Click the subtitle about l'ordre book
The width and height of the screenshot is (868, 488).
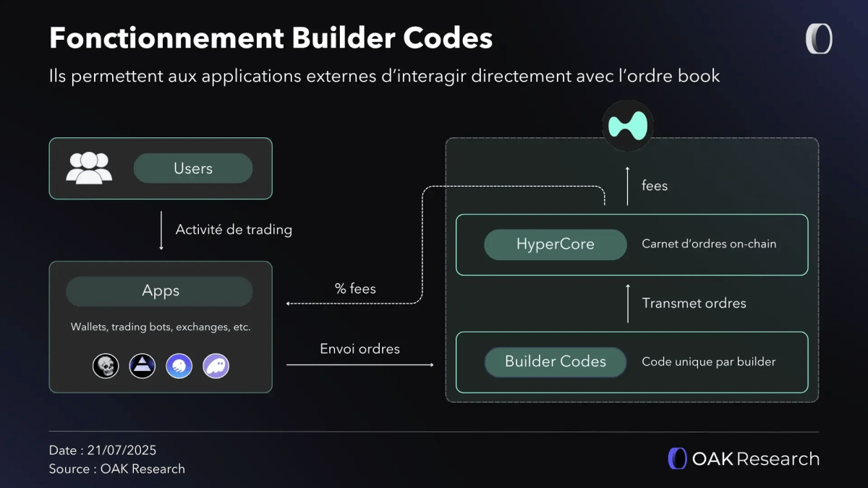pos(384,75)
